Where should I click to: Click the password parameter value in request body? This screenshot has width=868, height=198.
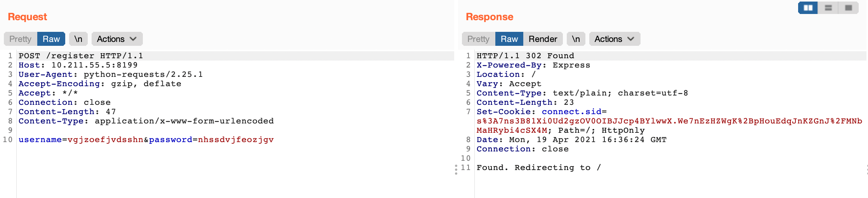(236, 140)
